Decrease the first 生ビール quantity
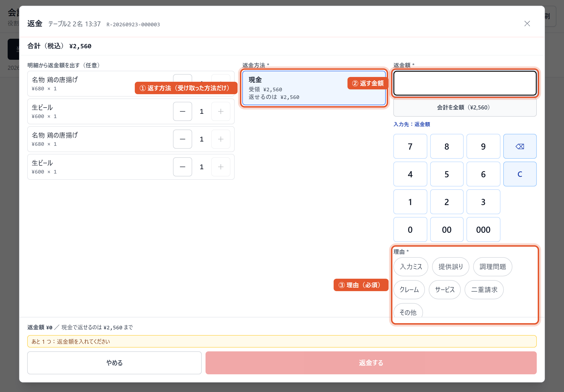 [182, 112]
